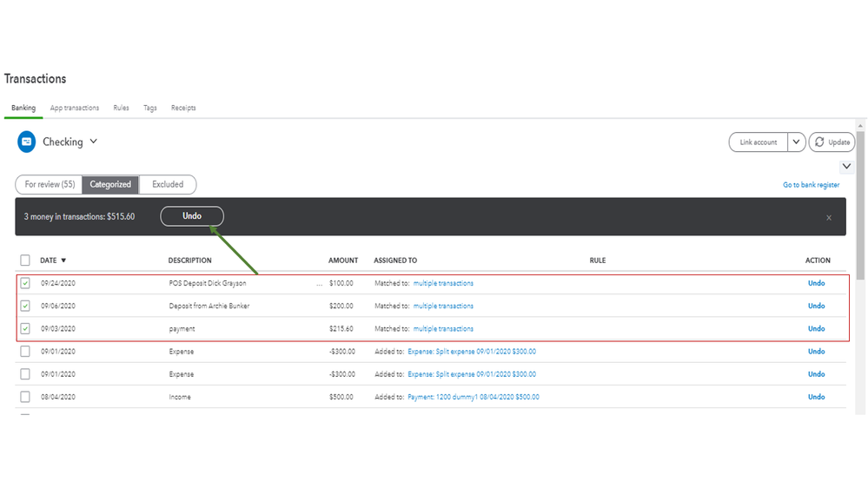Click the refresh icon in Update button
Screen dimensions: 868x488
point(819,142)
